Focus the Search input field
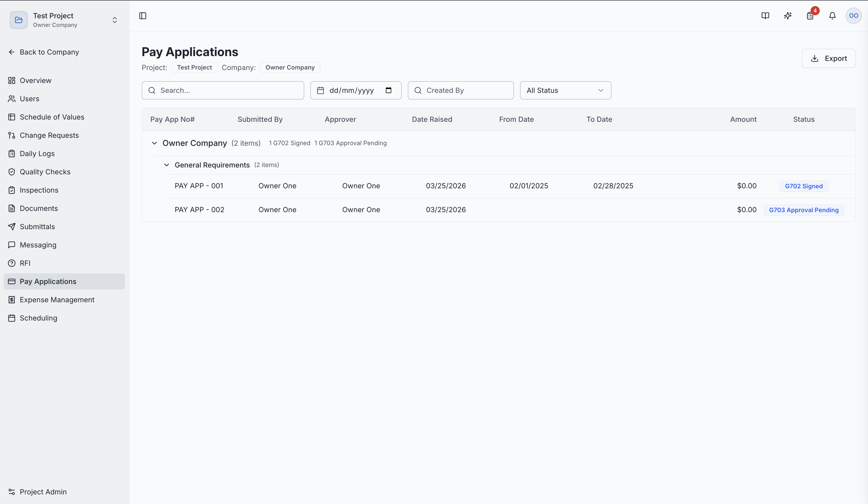Screen dimensions: 868x504 pyautogui.click(x=223, y=90)
